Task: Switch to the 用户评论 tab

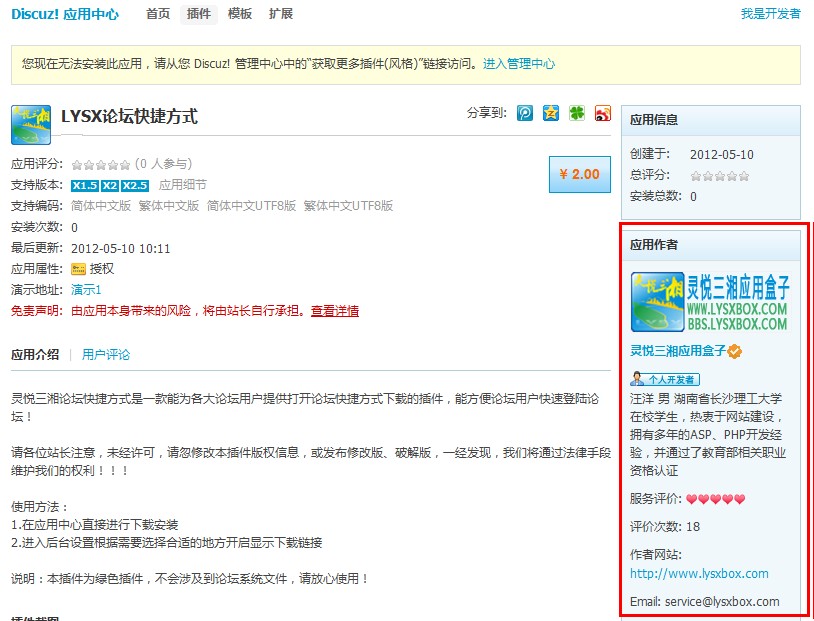Action: pos(106,355)
